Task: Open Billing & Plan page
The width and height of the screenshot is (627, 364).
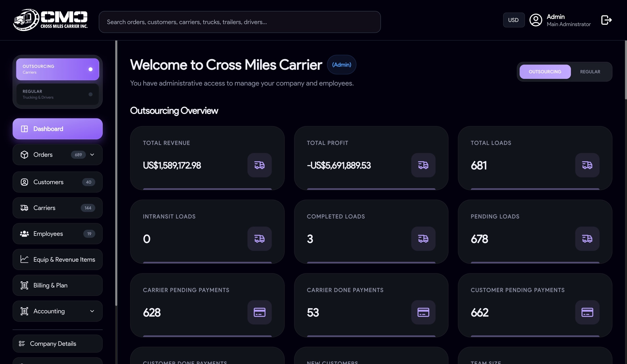Action: [57, 285]
